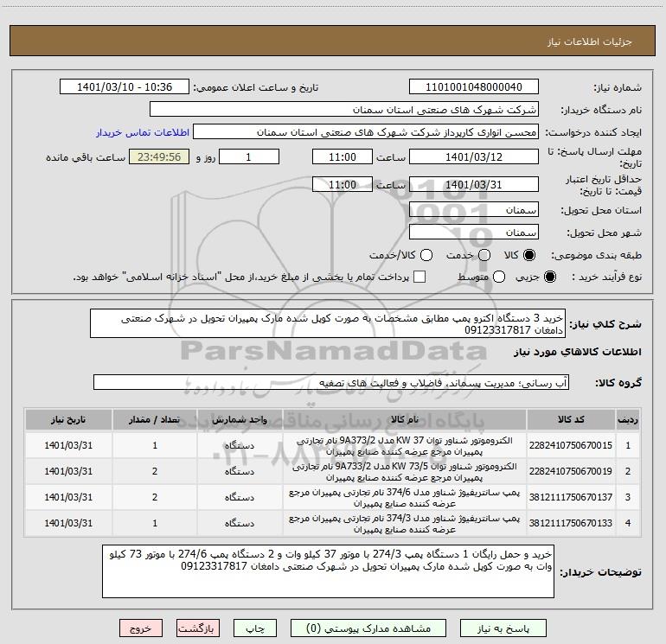Click the شرح کلی نیاز description box

click(328, 324)
